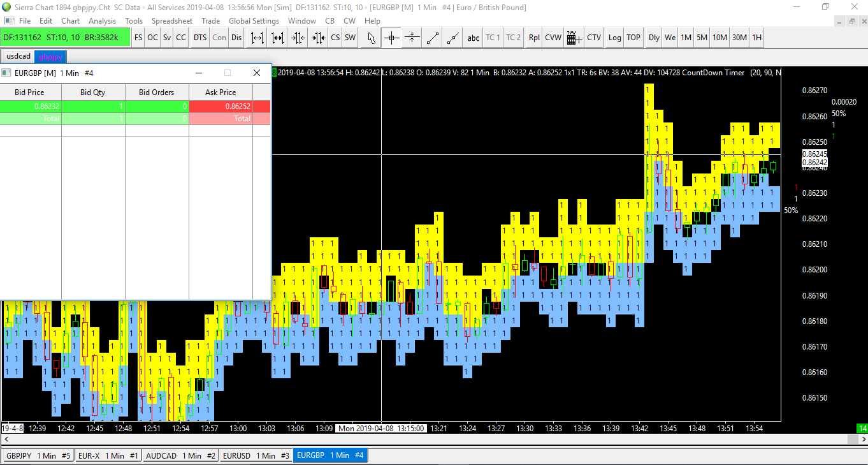The width and height of the screenshot is (868, 465).
Task: Select the abc text drawing tool
Action: point(474,38)
